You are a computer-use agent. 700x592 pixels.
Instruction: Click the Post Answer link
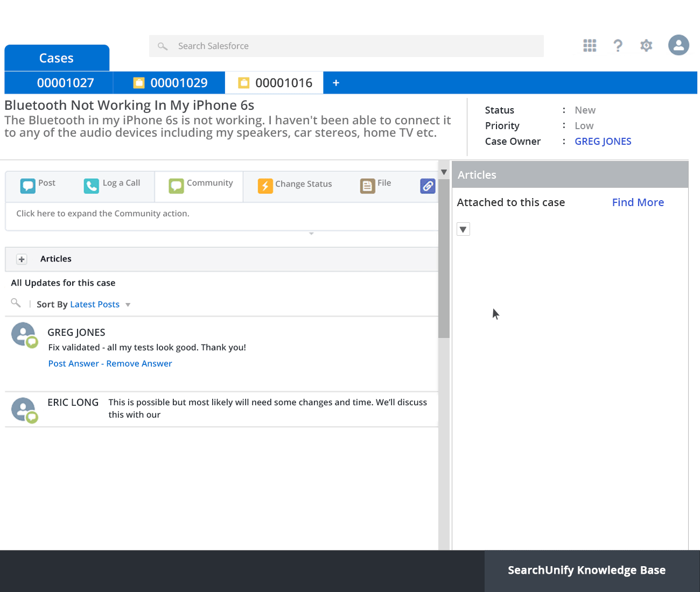74,364
